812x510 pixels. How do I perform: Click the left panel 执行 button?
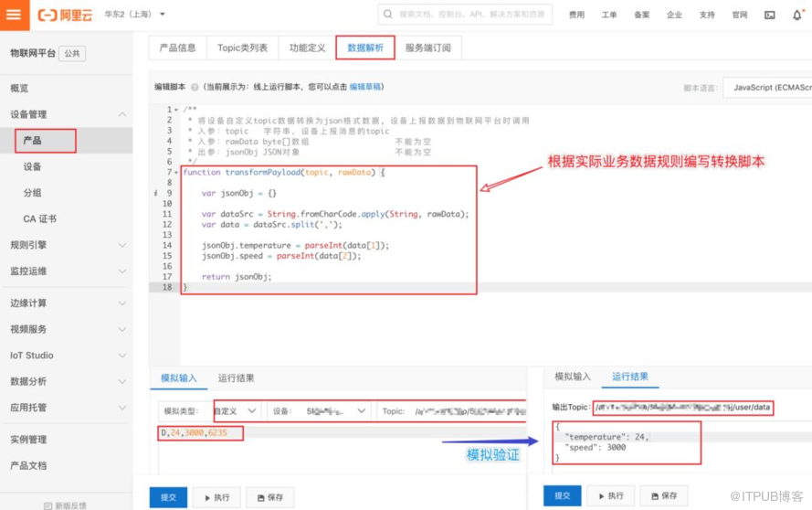click(x=217, y=497)
